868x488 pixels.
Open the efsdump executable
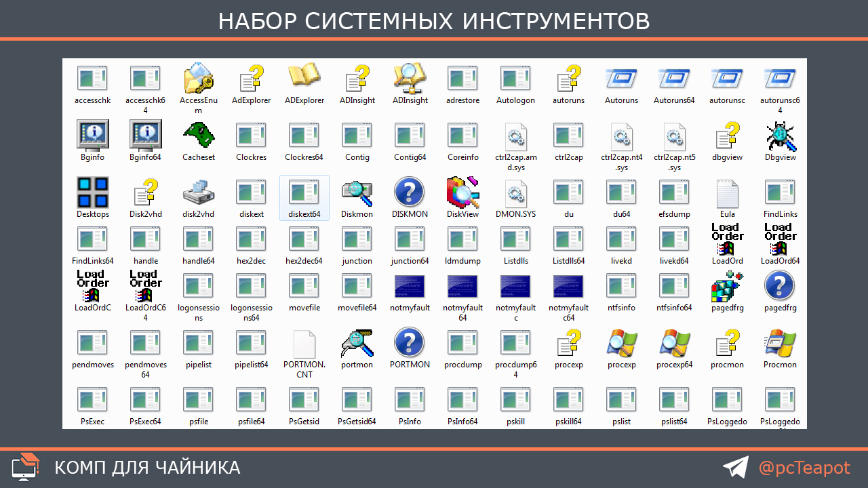[674, 192]
